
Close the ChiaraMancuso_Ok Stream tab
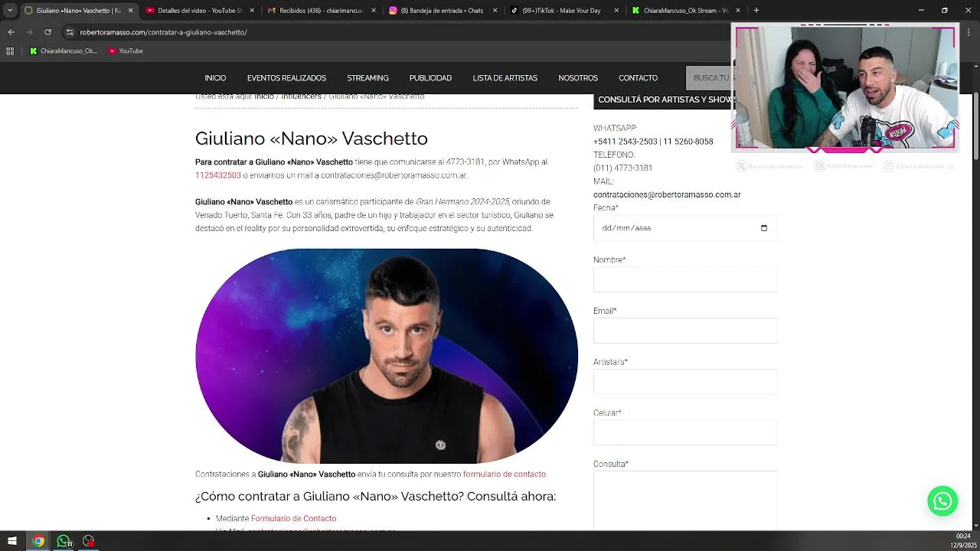738,11
